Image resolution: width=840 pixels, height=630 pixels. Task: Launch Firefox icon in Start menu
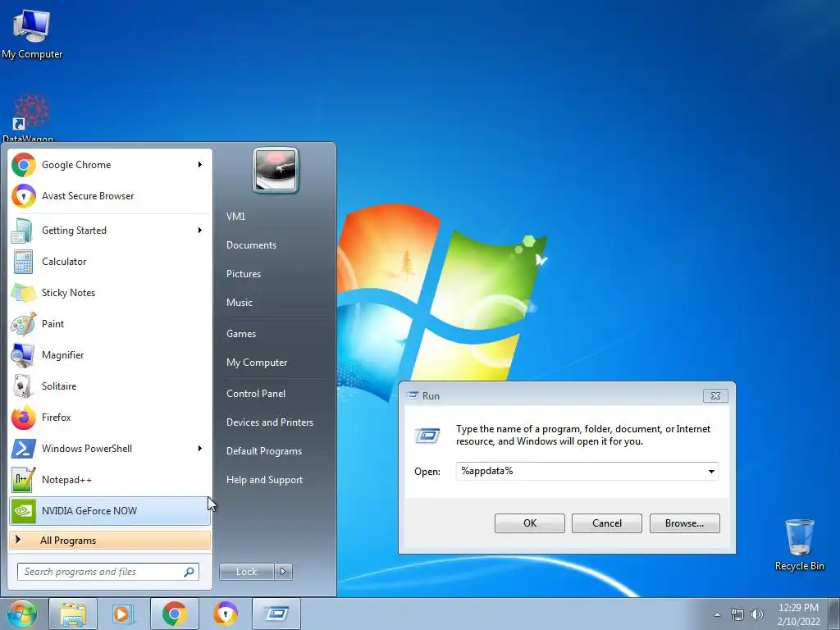(24, 418)
